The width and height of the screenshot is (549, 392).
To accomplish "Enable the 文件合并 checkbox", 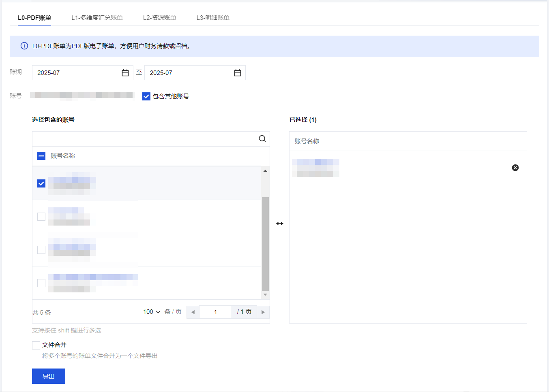I will pos(36,345).
